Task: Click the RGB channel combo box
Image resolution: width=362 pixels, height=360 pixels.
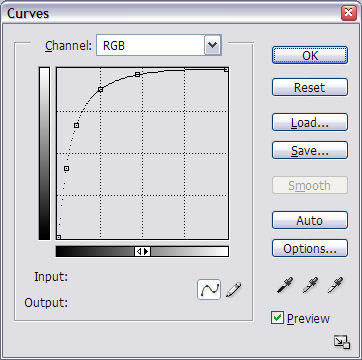Action: [159, 45]
